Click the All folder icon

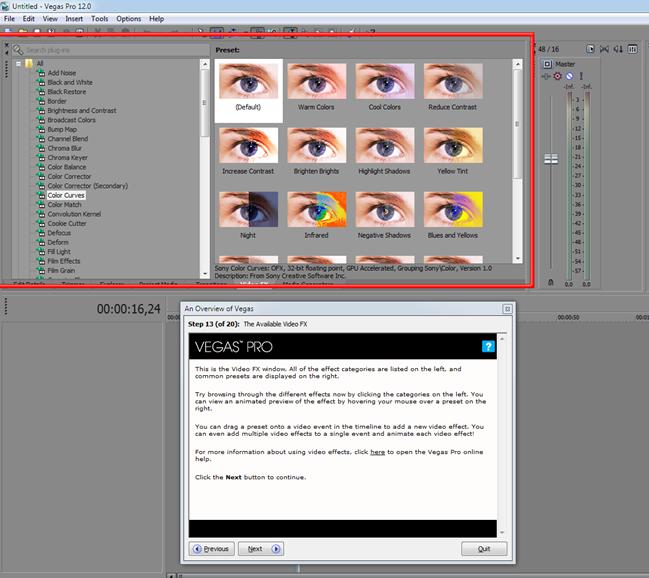[x=29, y=63]
